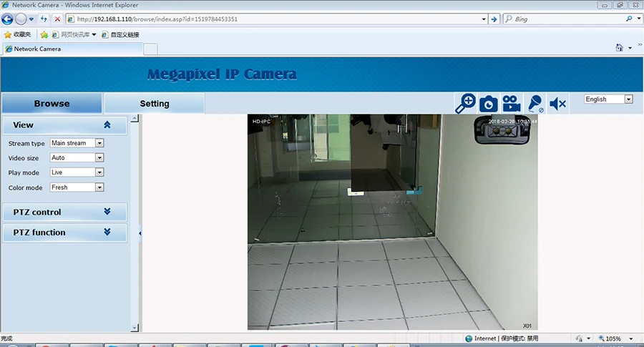
Task: Click the live camera video feed
Action: 392,222
